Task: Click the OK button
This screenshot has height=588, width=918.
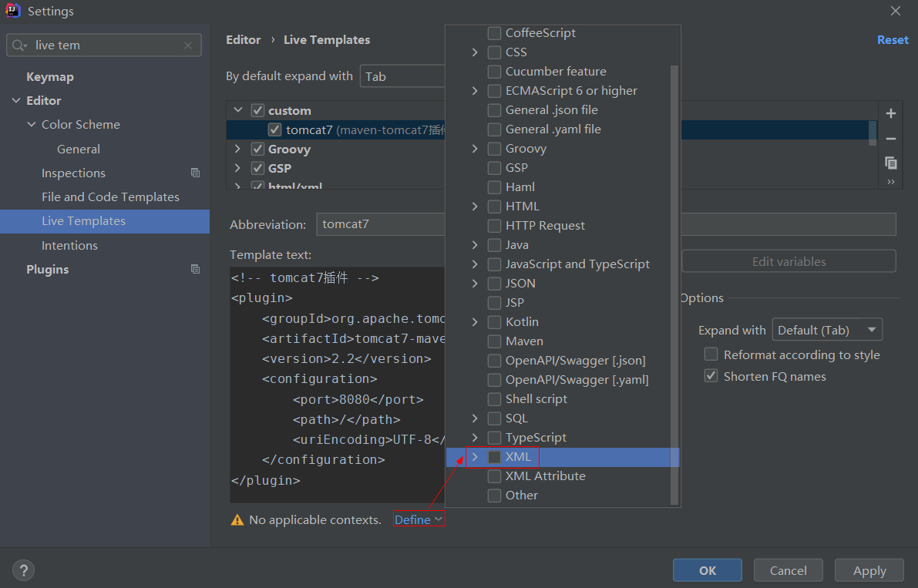Action: coord(708,570)
